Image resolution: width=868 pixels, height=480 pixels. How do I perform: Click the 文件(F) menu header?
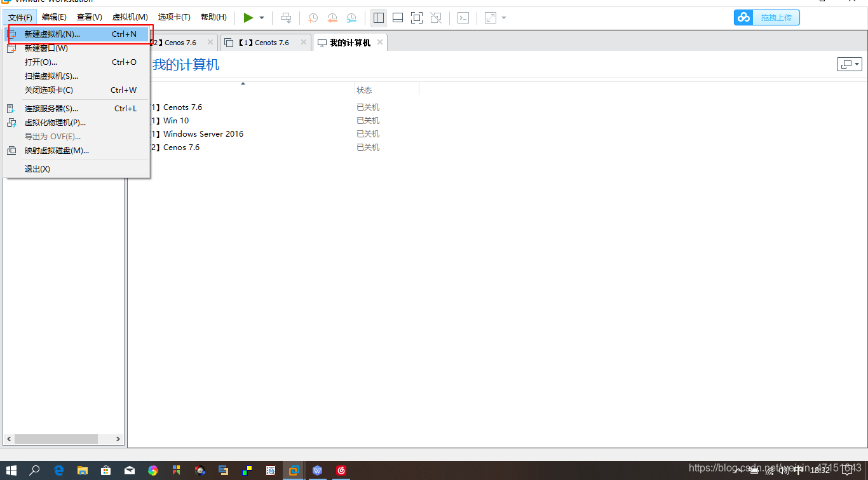pyautogui.click(x=20, y=17)
